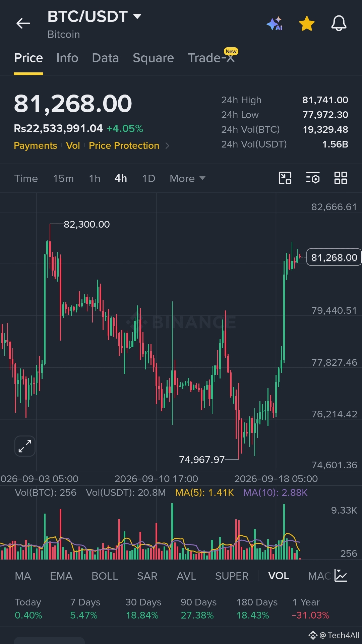The height and width of the screenshot is (644, 362).
Task: Open price alert bell icon
Action: pyautogui.click(x=339, y=23)
